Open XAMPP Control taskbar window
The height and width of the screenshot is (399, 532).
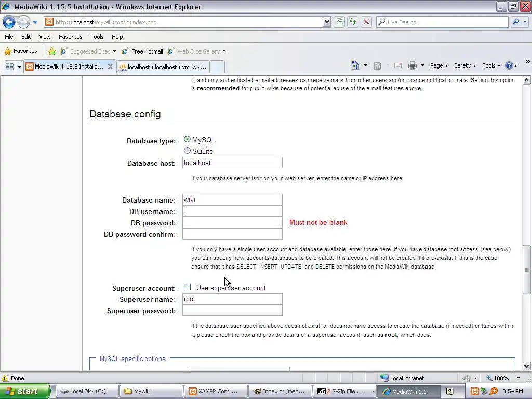[x=216, y=391]
